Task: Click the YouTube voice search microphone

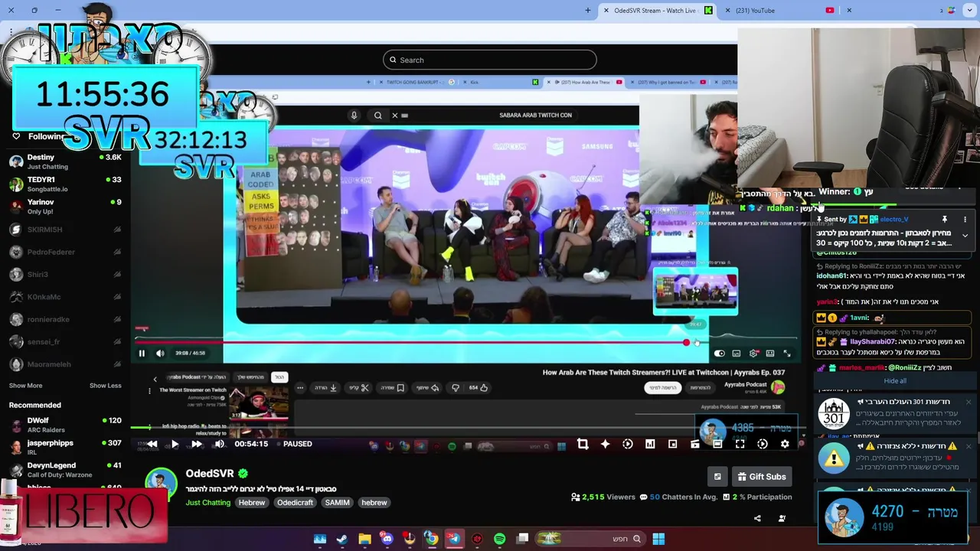Action: coord(354,116)
